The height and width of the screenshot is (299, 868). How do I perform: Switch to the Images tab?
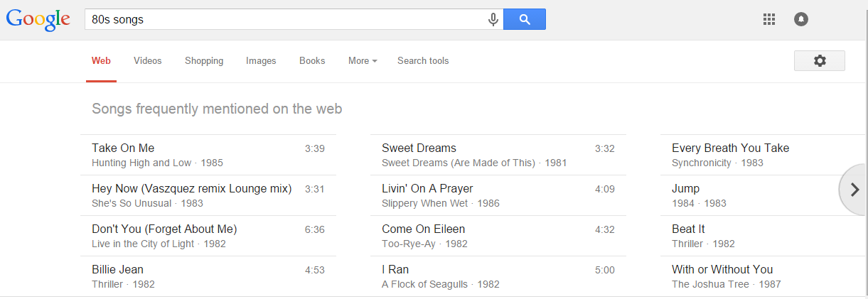tap(261, 61)
